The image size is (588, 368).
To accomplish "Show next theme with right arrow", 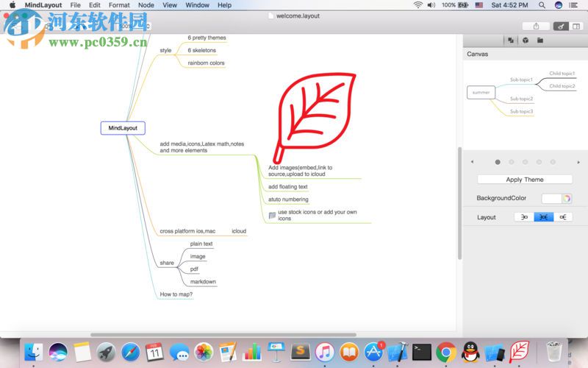I will (x=578, y=162).
